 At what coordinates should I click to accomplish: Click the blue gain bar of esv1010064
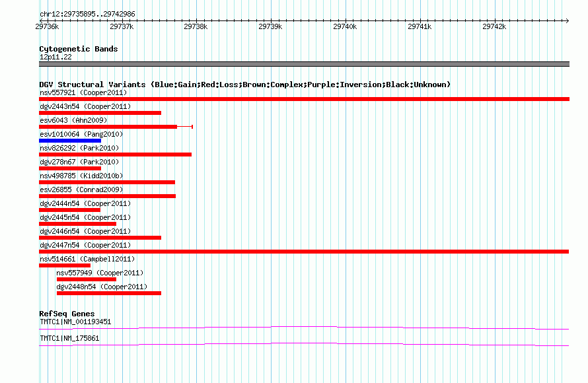click(70, 141)
